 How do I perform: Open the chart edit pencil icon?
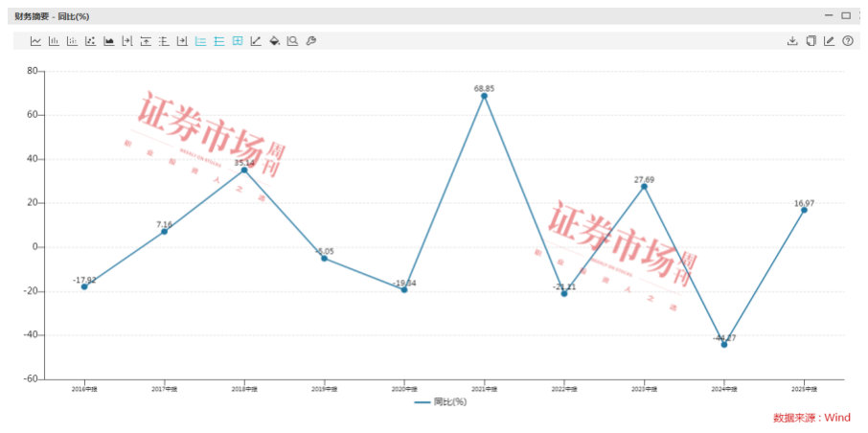pyautogui.click(x=829, y=41)
